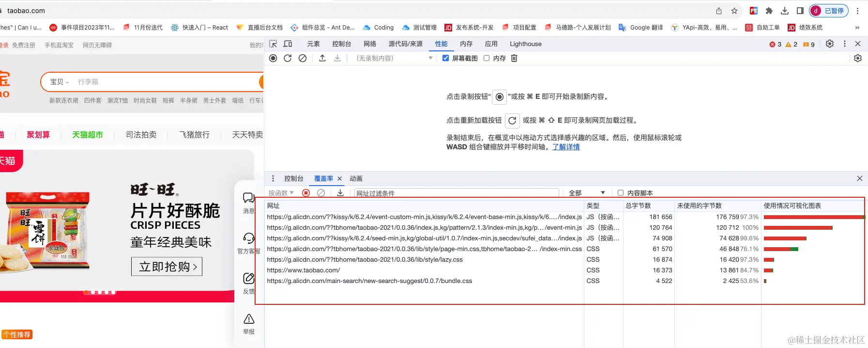Click the yellow warnings count badge
Image resolution: width=868 pixels, height=348 pixels.
click(x=791, y=44)
